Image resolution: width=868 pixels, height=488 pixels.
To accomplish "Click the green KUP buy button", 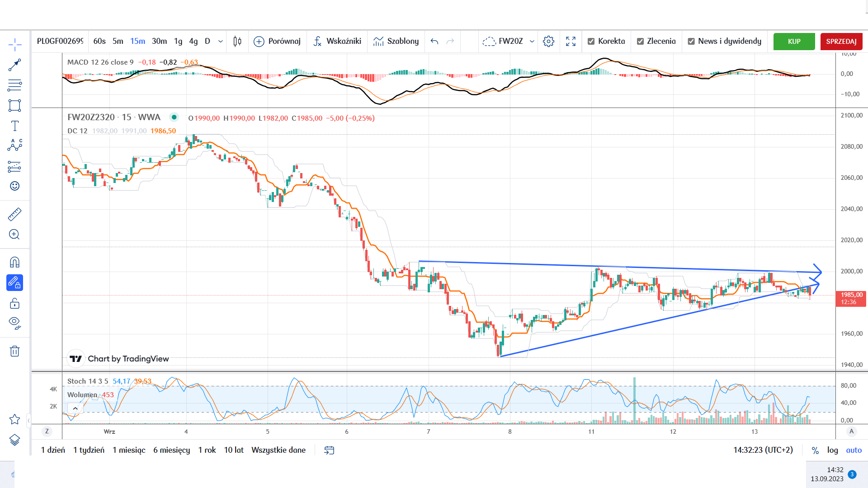I will click(x=794, y=42).
